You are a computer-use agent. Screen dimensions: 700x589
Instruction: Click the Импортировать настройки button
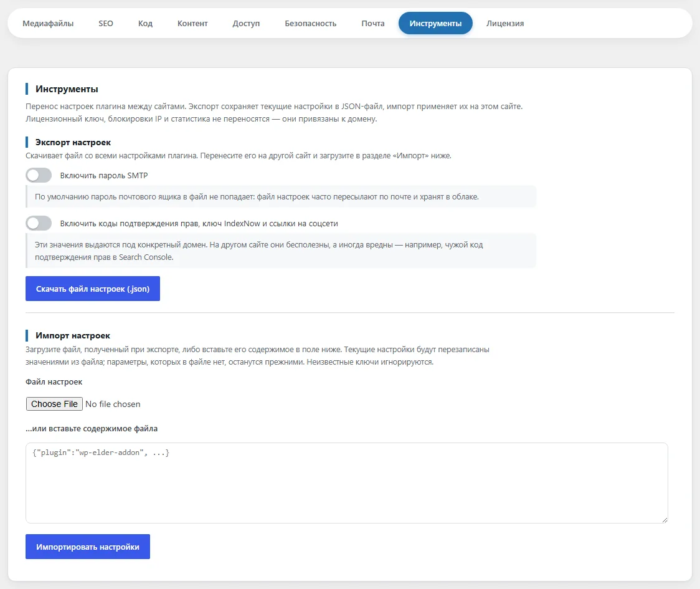[x=87, y=547]
